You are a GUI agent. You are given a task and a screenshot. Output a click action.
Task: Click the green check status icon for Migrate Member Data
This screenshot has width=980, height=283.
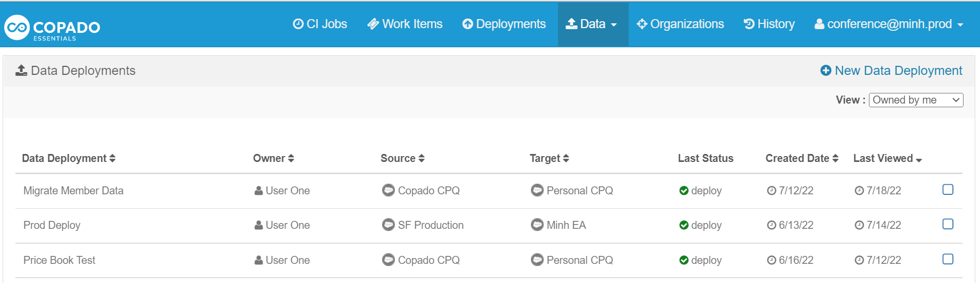(684, 191)
